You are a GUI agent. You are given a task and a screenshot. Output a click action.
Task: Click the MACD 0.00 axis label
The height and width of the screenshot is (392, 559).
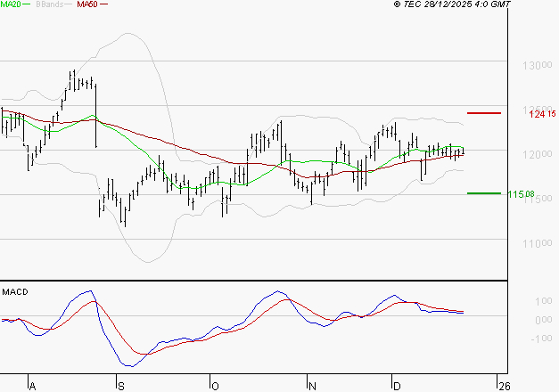tap(543, 320)
